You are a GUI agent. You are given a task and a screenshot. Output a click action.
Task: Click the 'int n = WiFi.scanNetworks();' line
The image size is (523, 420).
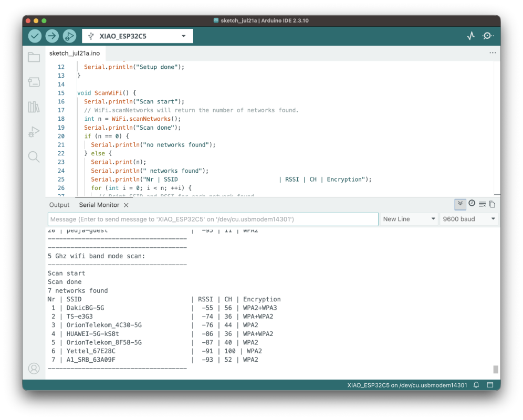pos(132,119)
